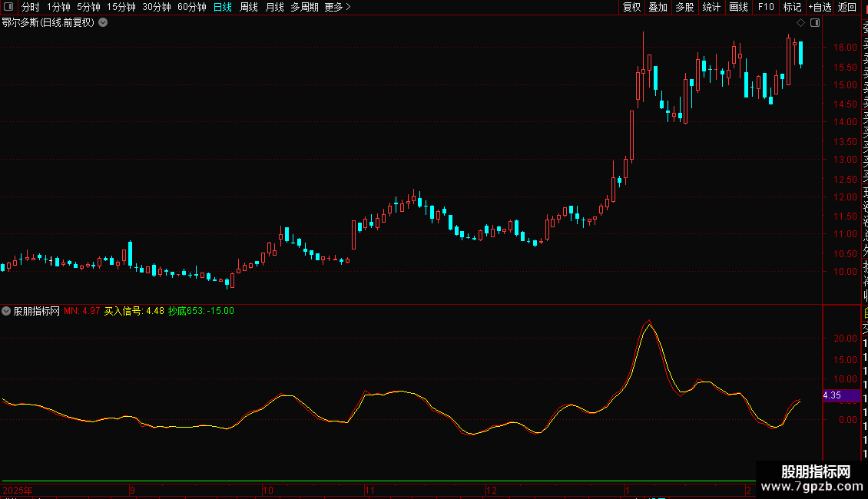The width and height of the screenshot is (868, 499).
Task: Click the 抄底653: -15.00 value
Action: (201, 311)
